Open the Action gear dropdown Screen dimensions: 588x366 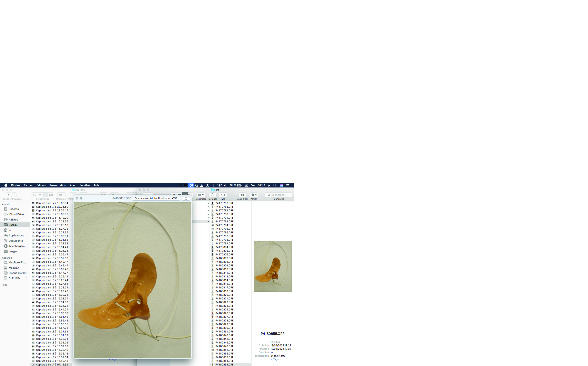coord(254,195)
